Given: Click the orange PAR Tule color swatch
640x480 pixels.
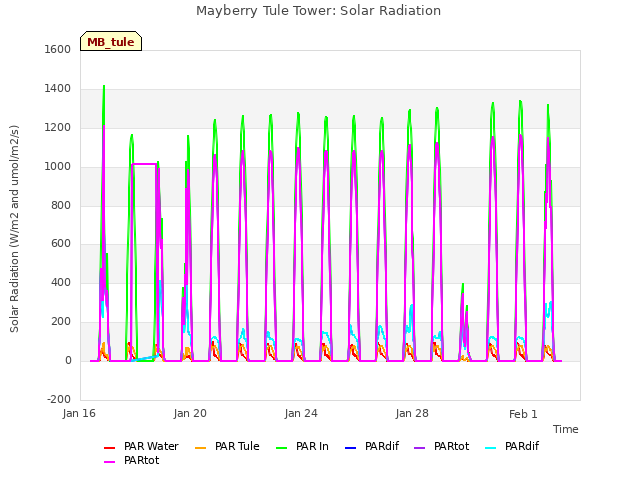Looking at the screenshot, I should point(200,448).
